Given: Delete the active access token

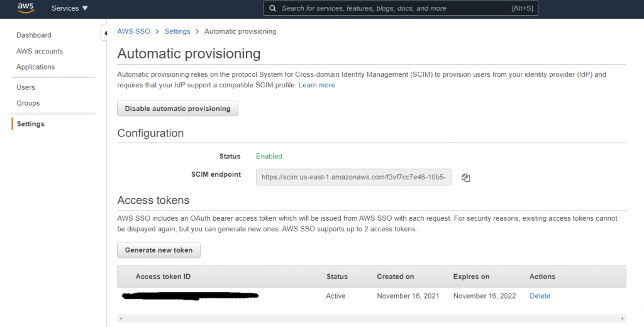Looking at the screenshot, I should 540,296.
